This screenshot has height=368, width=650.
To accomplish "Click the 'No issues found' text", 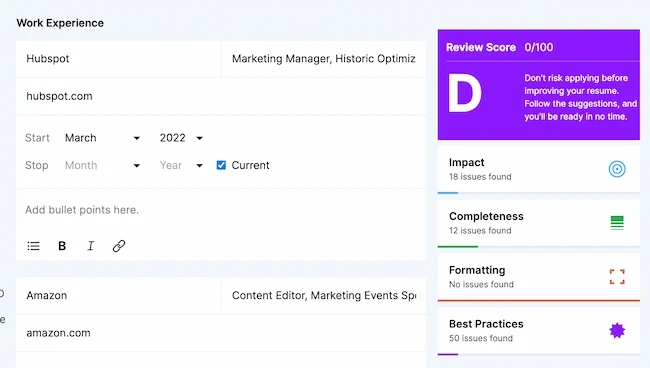I will [481, 284].
